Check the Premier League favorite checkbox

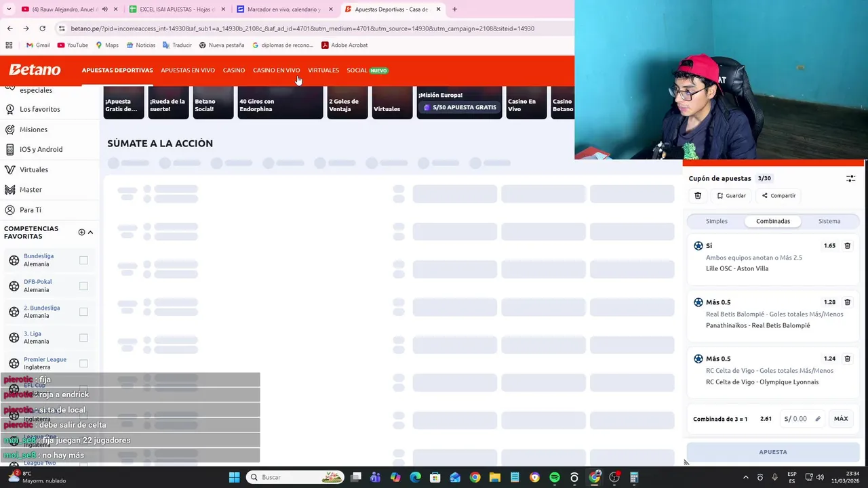[83, 363]
